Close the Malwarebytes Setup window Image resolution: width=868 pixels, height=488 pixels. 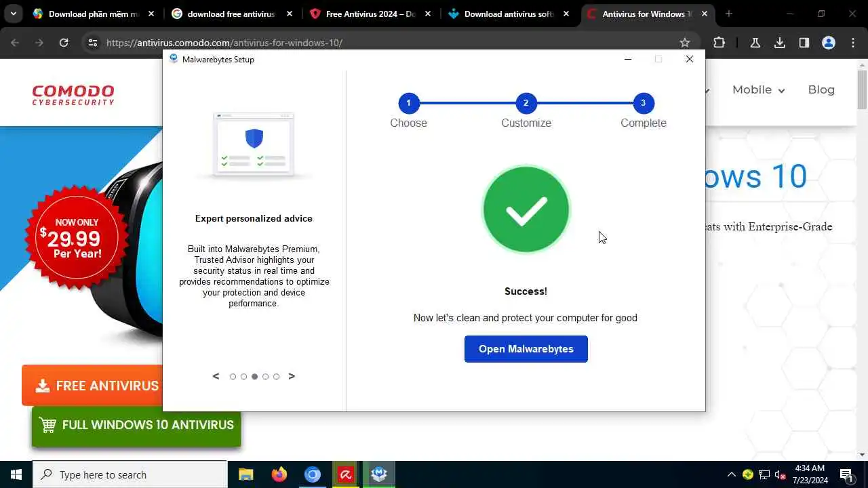tap(690, 59)
